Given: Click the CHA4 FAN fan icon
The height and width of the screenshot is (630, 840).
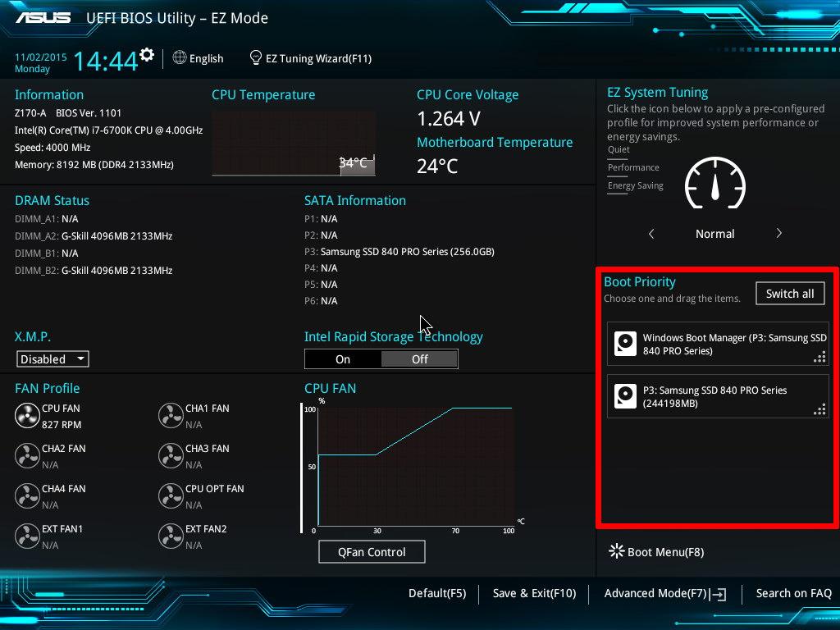Looking at the screenshot, I should pos(27,496).
